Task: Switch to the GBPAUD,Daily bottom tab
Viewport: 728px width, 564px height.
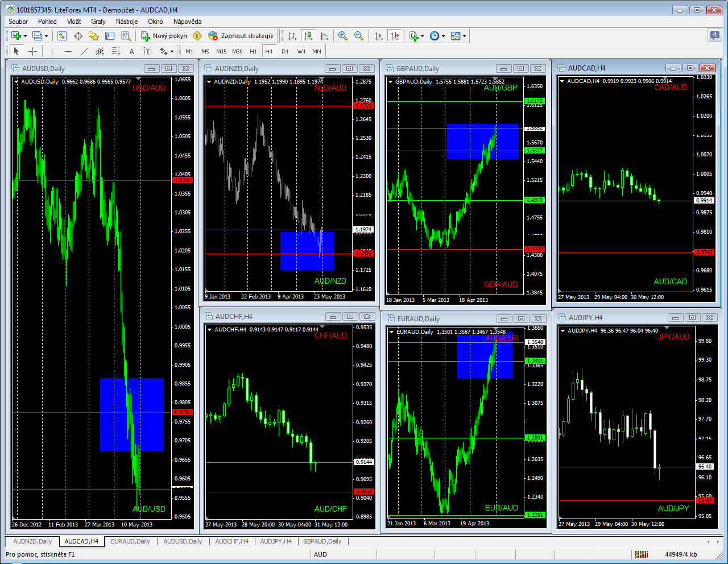Action: point(322,541)
